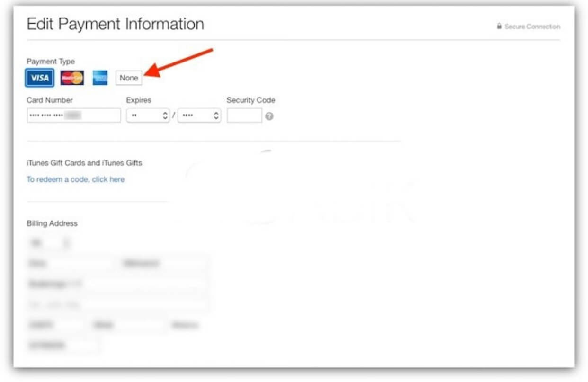
Task: Click the blurred first name billing field
Action: (x=71, y=263)
